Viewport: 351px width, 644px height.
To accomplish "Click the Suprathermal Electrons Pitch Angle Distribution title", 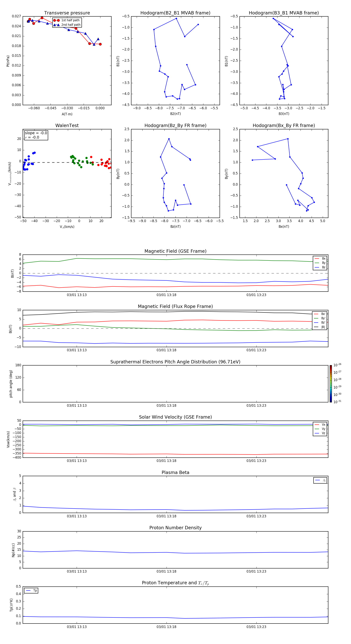I will click(175, 362).
